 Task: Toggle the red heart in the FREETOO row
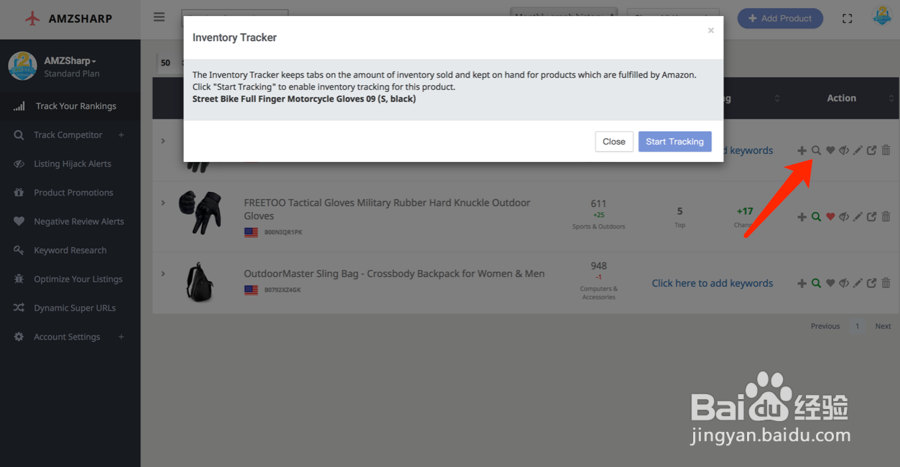click(830, 217)
